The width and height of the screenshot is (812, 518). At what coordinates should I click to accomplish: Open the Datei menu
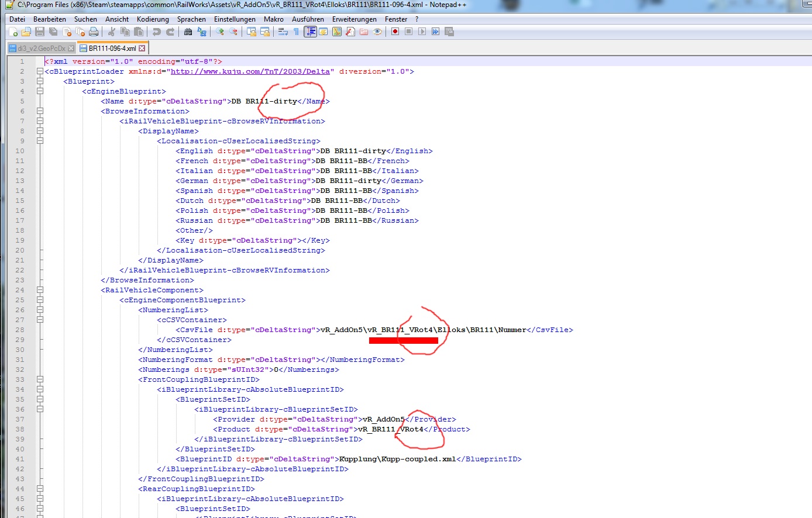click(x=17, y=19)
